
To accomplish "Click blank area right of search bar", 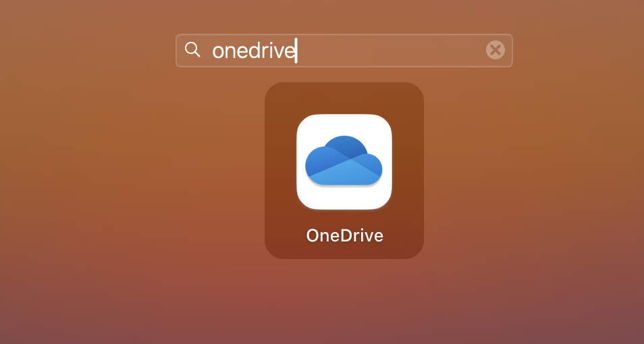I will pyautogui.click(x=581, y=51).
